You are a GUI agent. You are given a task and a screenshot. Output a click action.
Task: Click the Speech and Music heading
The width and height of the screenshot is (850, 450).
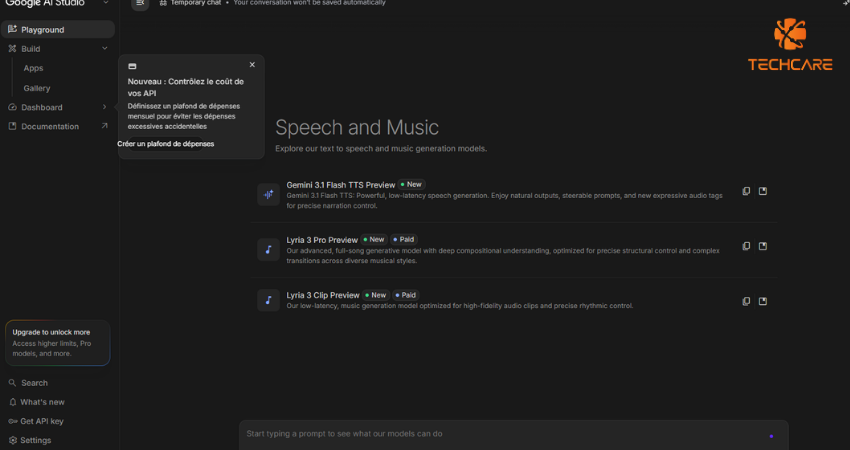point(357,127)
